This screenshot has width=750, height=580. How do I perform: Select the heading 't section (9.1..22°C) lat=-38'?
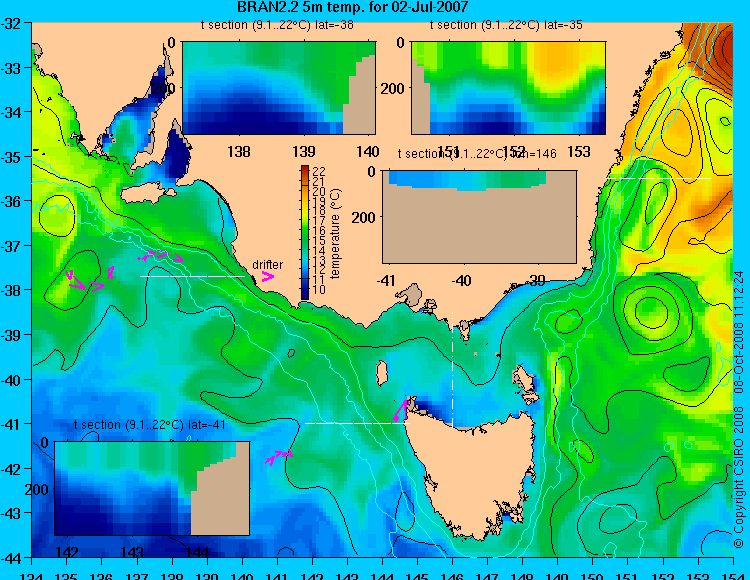277,25
